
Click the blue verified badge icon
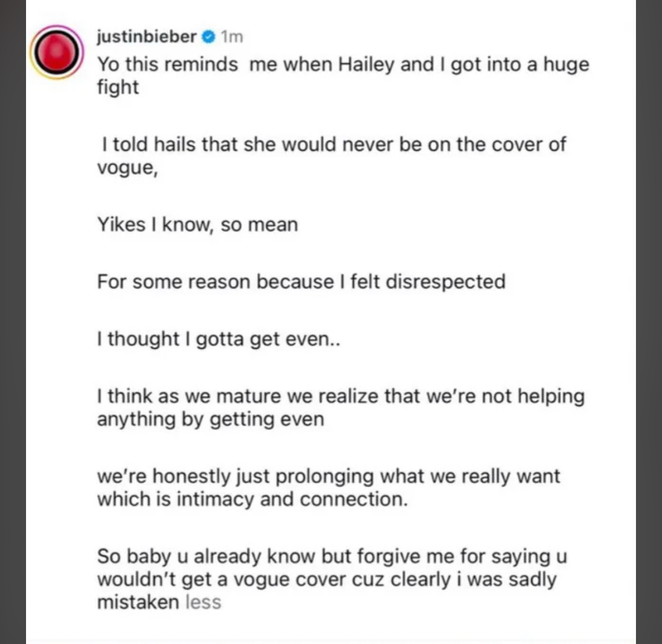pos(209,37)
